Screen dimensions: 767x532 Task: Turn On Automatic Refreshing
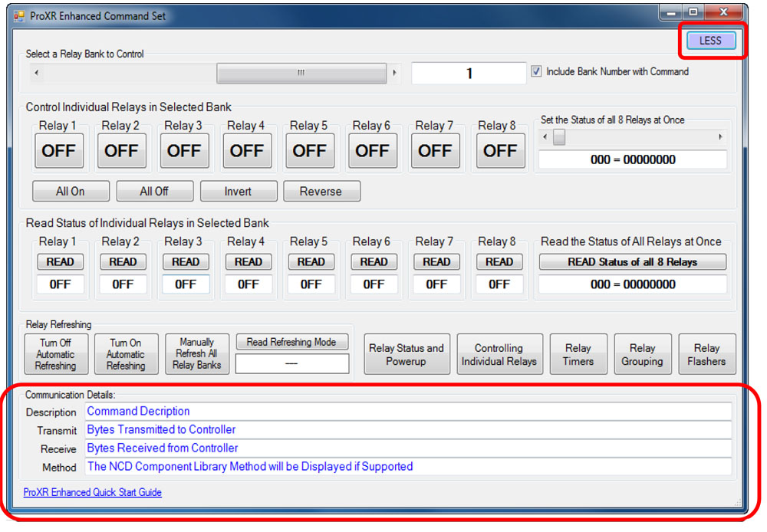coord(127,354)
